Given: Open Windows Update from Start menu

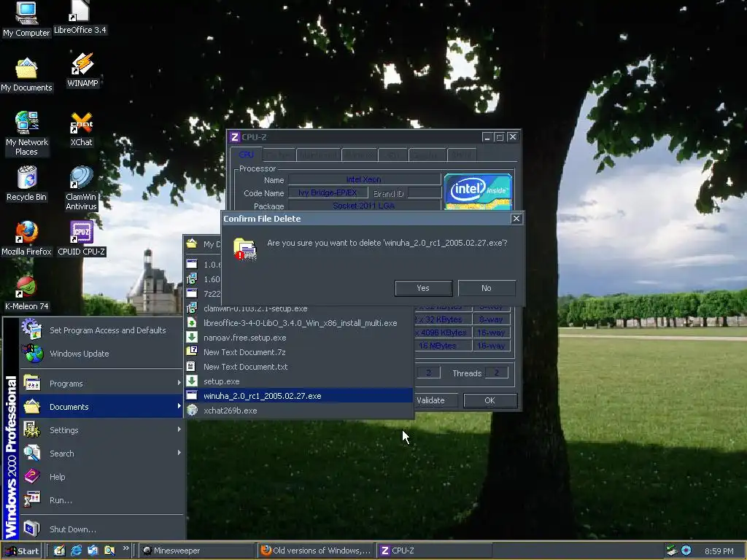Looking at the screenshot, I should pyautogui.click(x=101, y=354).
